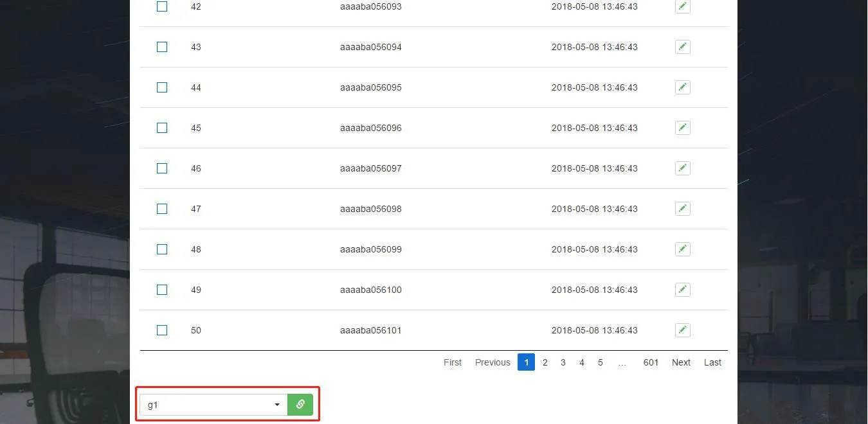Click the green link button beside g1
Viewport: 868px width, 424px height.
(300, 404)
